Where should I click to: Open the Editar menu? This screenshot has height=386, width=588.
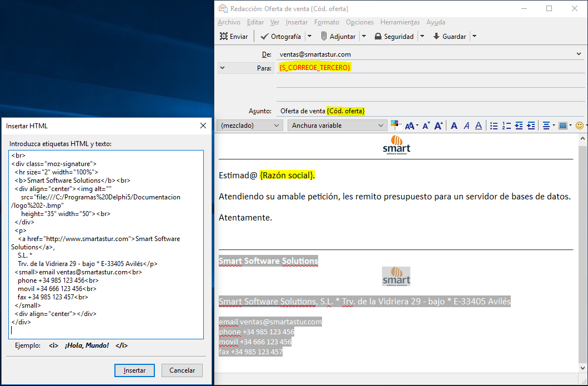[255, 22]
